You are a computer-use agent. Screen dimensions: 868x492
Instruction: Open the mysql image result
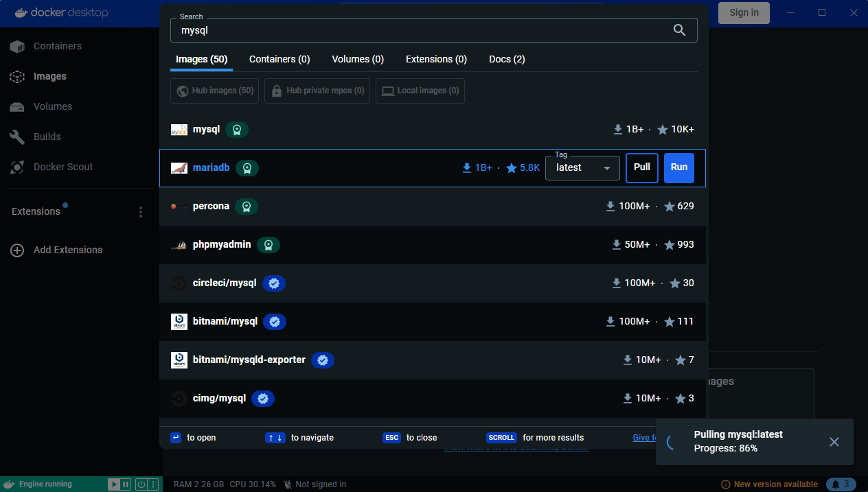(433, 129)
